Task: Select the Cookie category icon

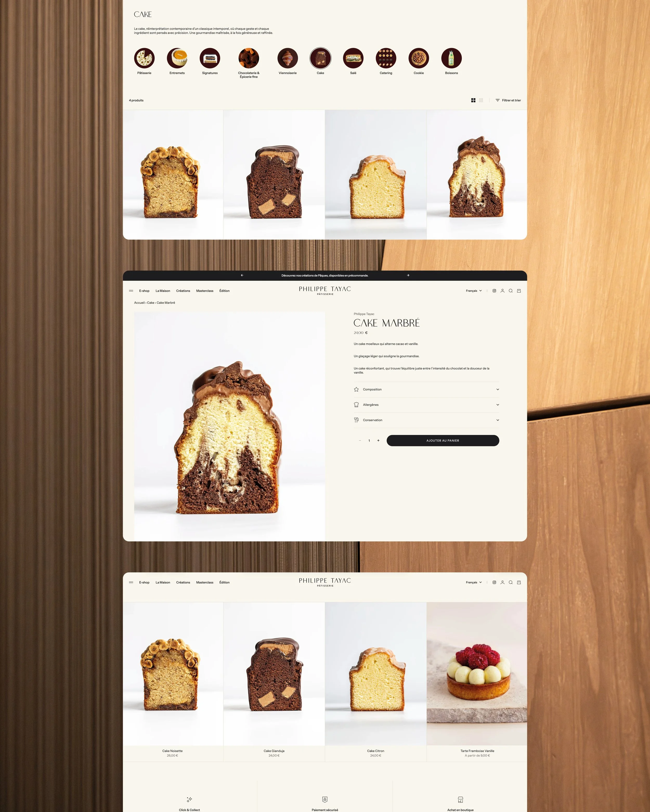Action: tap(419, 58)
